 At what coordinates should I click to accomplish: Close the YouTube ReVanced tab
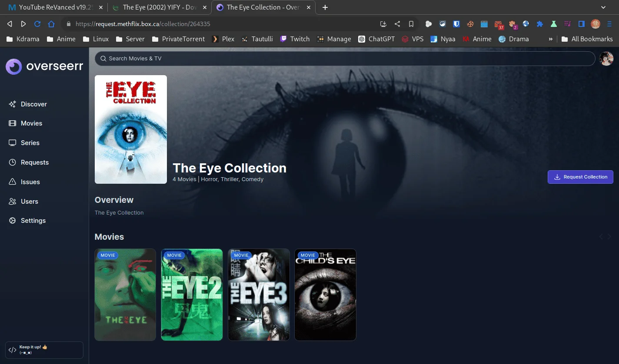[101, 7]
